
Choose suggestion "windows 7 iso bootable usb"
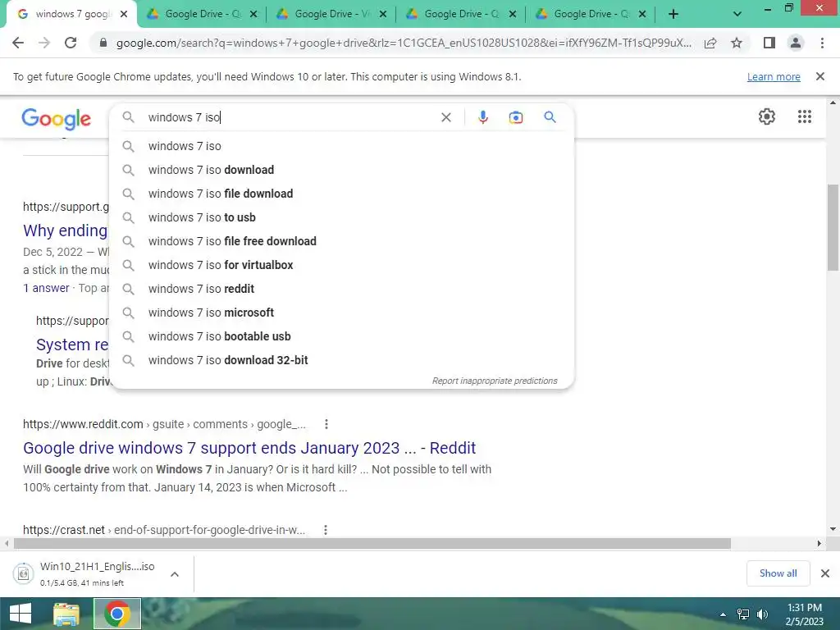pyautogui.click(x=342, y=336)
